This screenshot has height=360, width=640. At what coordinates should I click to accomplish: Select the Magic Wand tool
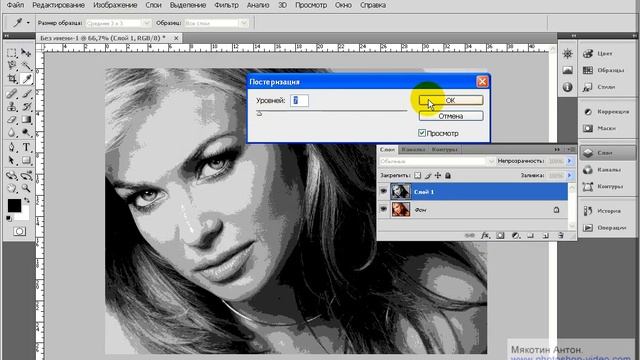coord(26,65)
